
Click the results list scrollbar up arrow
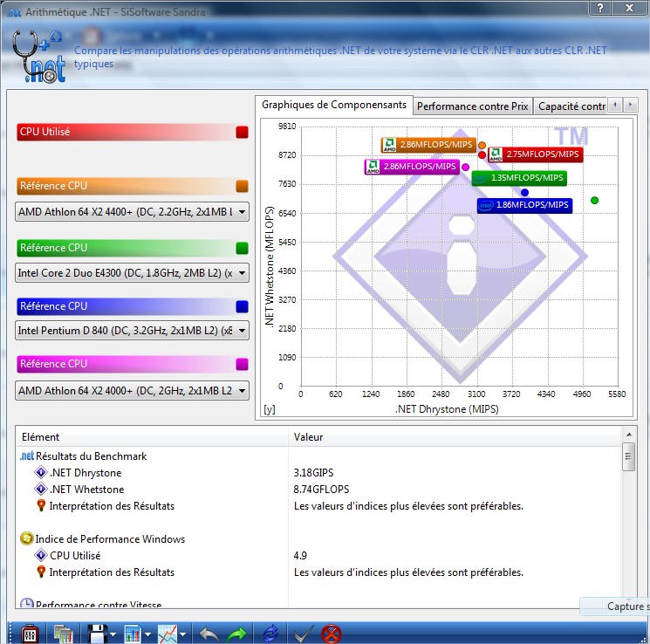629,435
